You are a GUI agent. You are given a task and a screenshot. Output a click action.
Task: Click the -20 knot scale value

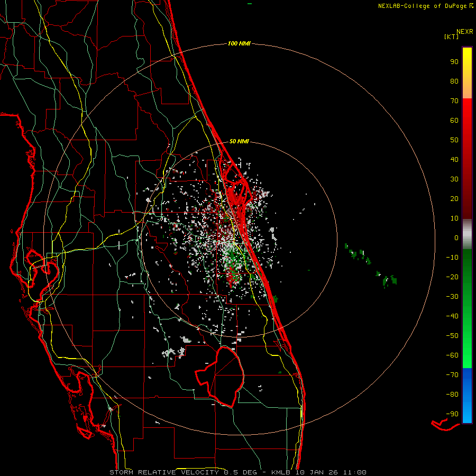(452, 277)
